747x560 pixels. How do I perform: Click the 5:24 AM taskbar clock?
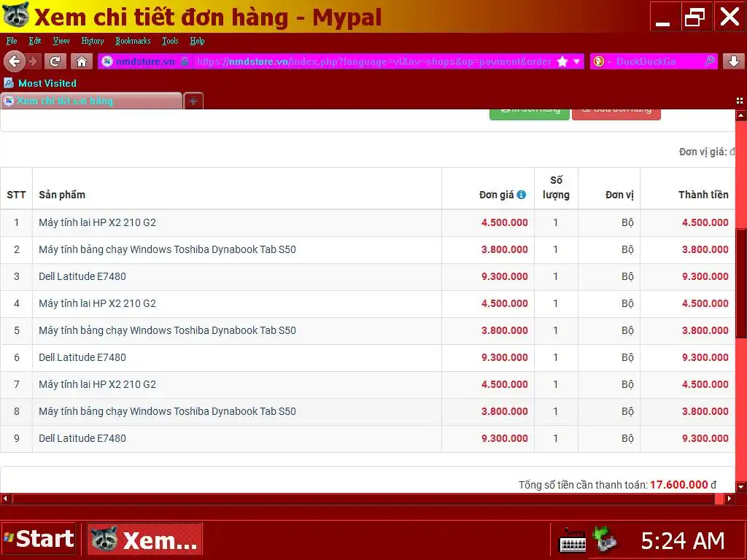coord(683,540)
